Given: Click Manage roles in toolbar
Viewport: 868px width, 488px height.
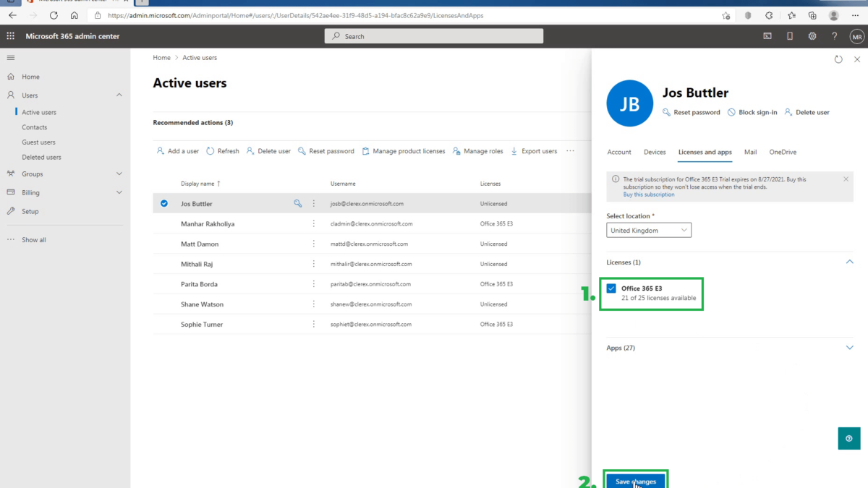Looking at the screenshot, I should (x=477, y=151).
